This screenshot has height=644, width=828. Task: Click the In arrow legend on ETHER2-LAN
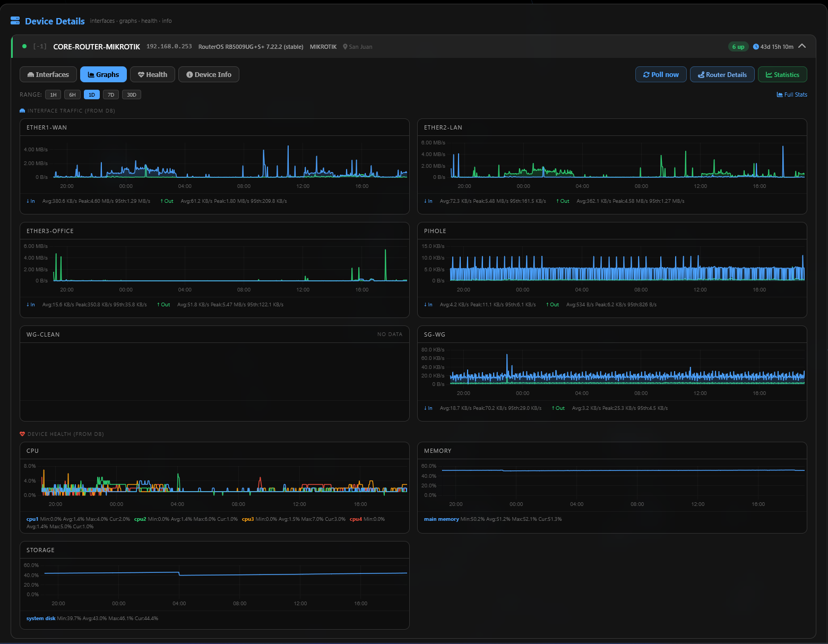coord(428,201)
